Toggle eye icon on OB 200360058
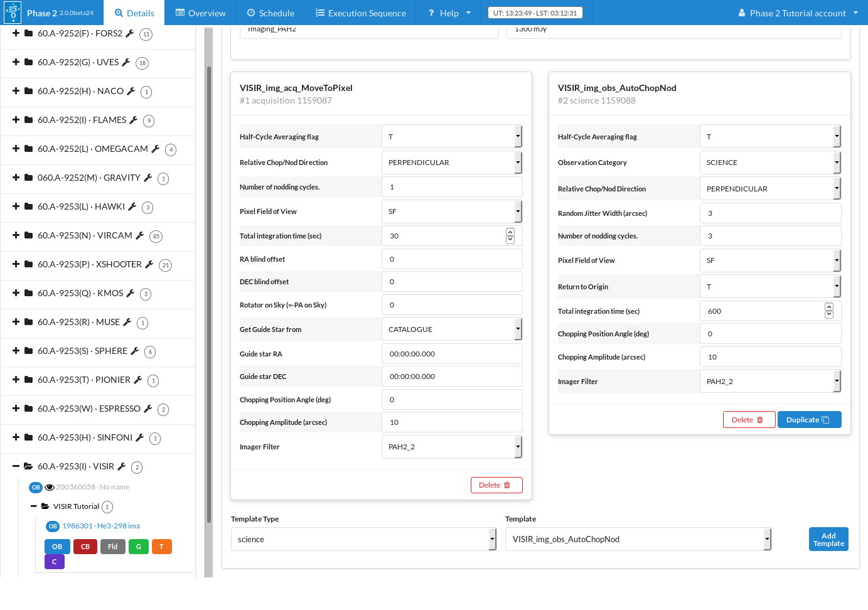 pyautogui.click(x=50, y=487)
